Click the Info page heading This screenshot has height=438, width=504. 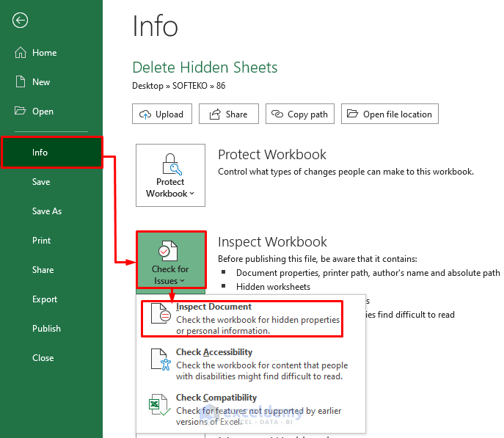(x=155, y=26)
